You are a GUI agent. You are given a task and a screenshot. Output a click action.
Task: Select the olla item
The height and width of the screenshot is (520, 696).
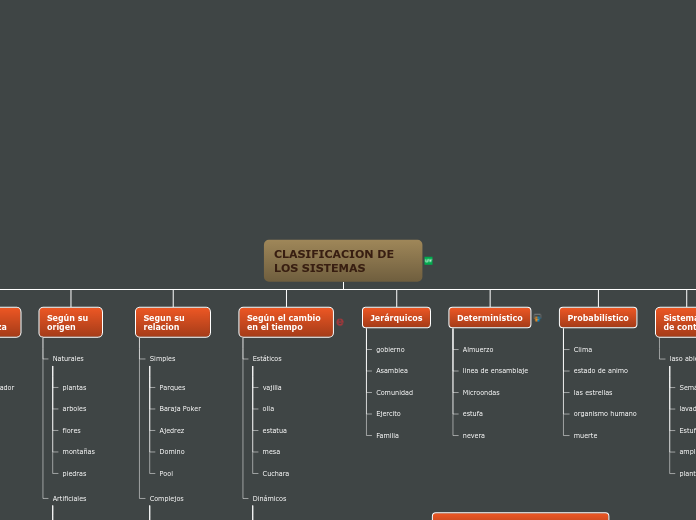tap(268, 409)
